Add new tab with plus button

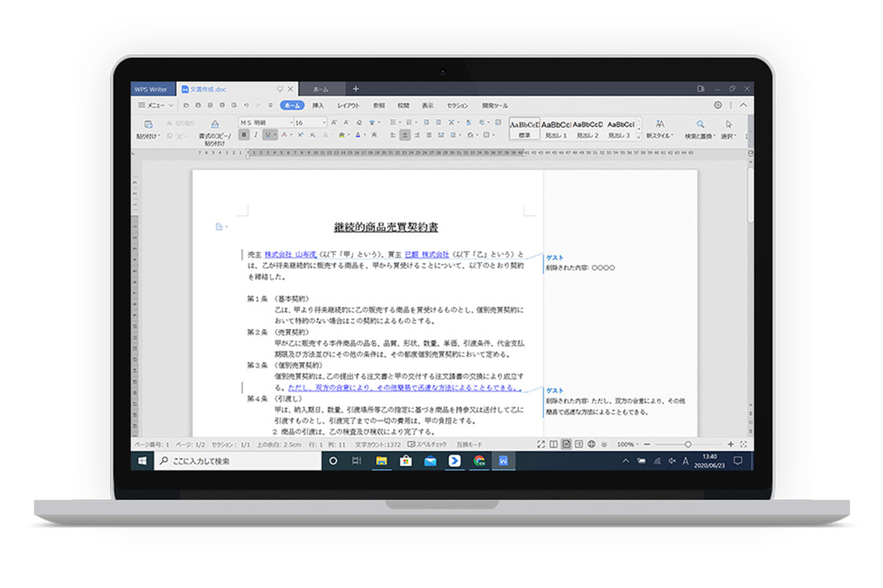356,89
